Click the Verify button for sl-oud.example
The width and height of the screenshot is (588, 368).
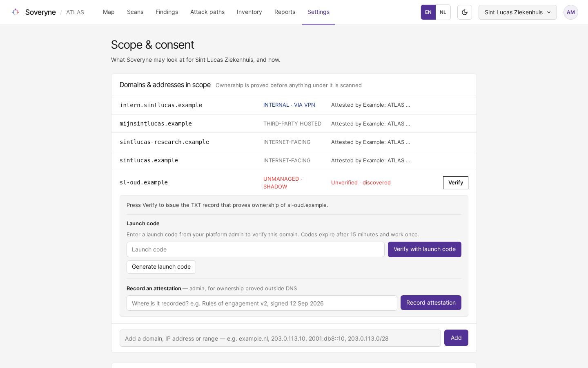click(x=456, y=183)
